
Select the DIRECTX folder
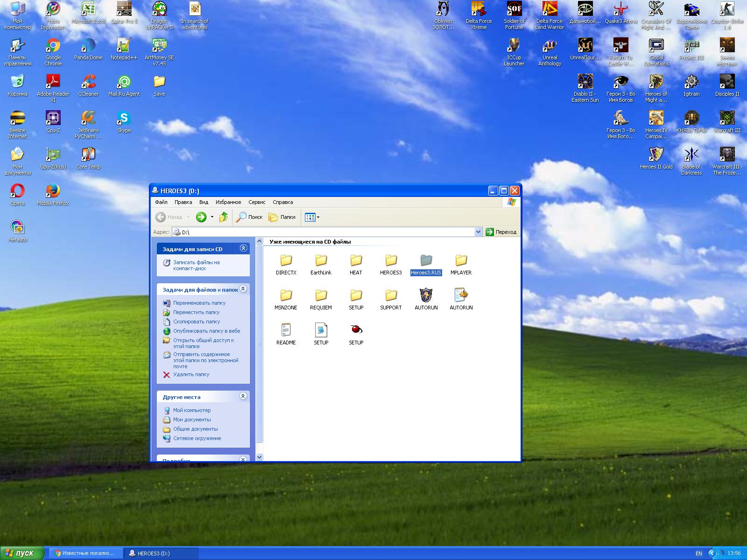click(286, 261)
